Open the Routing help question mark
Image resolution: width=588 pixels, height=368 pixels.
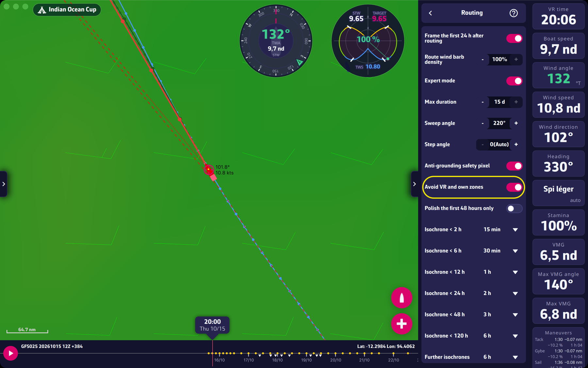(x=514, y=13)
